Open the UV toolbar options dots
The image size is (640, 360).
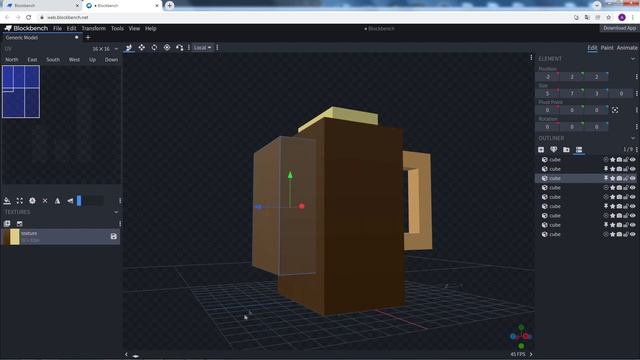(120, 200)
